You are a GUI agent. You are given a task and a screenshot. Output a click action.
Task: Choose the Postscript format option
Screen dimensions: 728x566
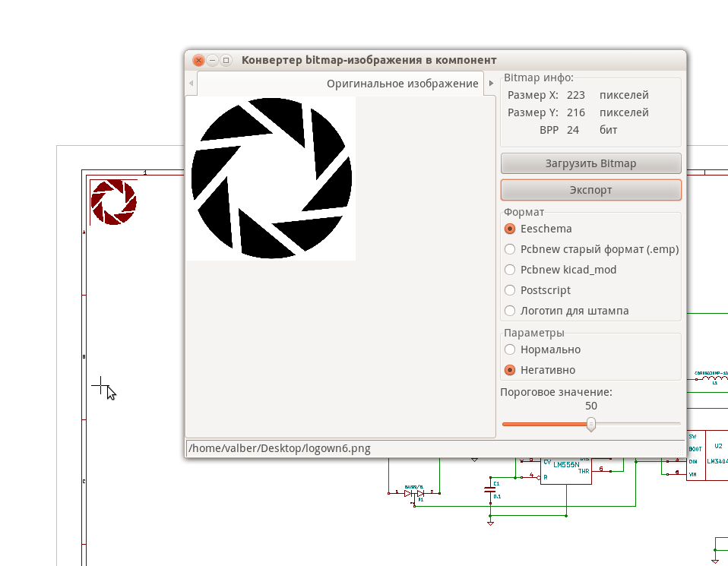(510, 289)
